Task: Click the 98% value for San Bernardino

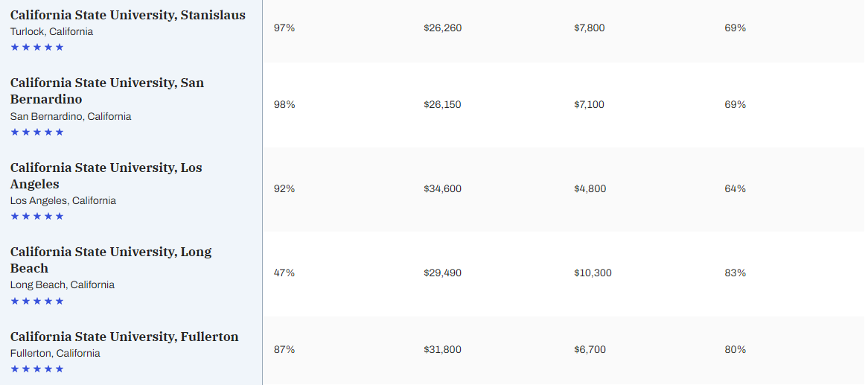Action: click(x=284, y=104)
